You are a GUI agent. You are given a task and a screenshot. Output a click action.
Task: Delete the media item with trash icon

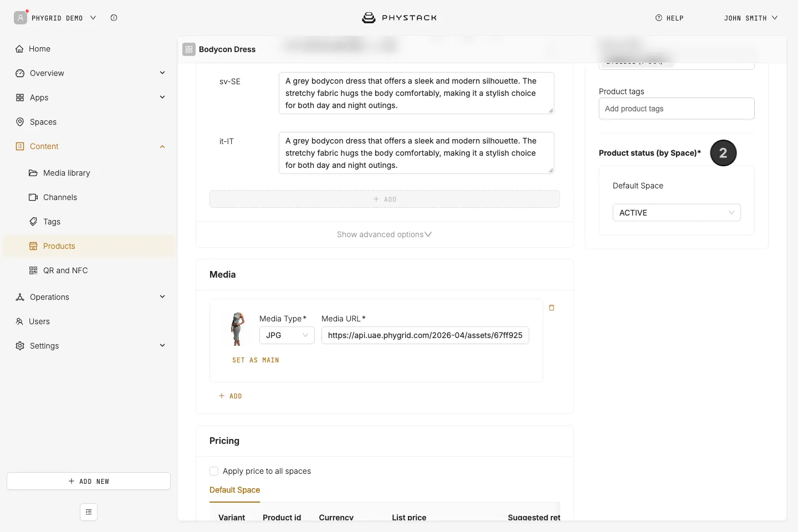click(551, 308)
